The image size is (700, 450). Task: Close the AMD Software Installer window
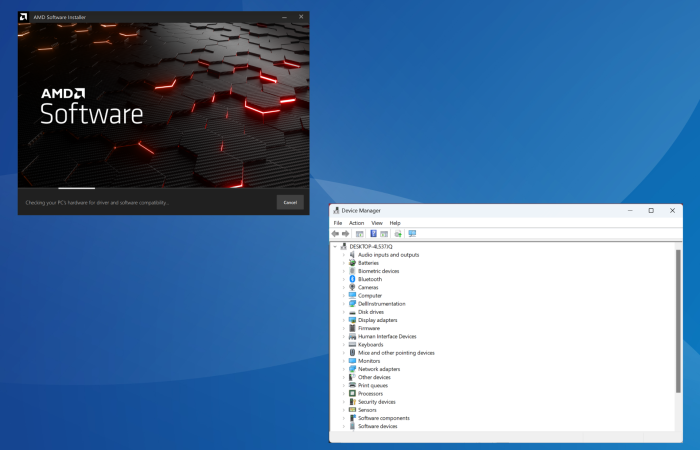(301, 17)
